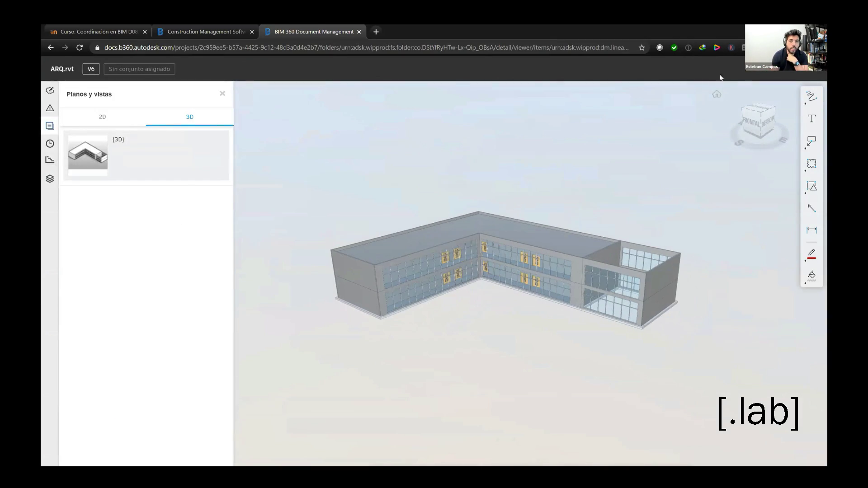Image resolution: width=868 pixels, height=488 pixels.
Task: Open the layers stack panel
Action: click(50, 178)
